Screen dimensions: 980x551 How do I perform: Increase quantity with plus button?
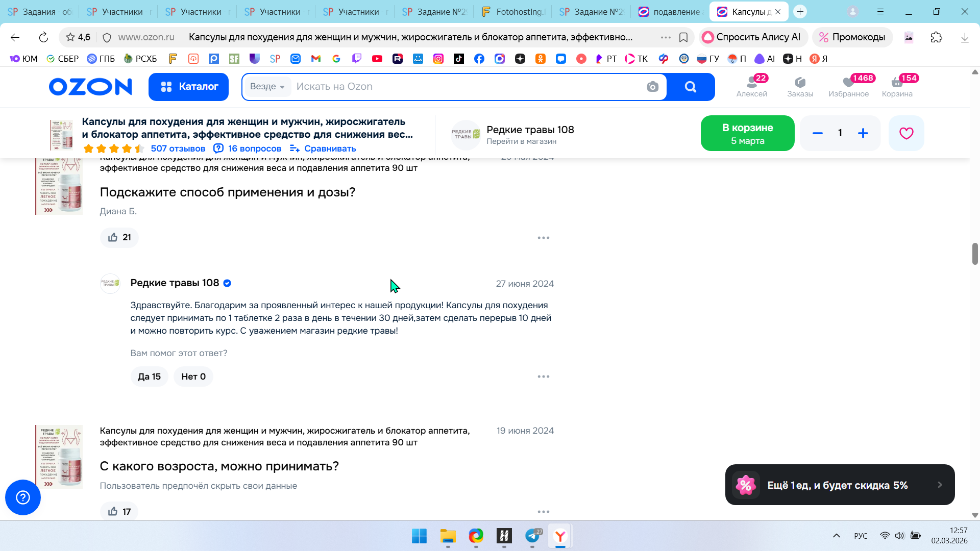click(863, 133)
